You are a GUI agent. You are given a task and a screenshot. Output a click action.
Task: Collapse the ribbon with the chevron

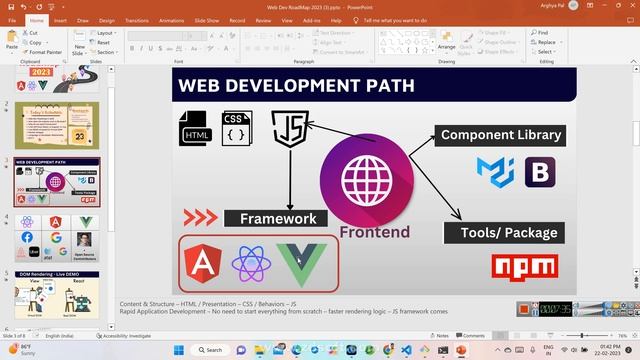[x=633, y=61]
